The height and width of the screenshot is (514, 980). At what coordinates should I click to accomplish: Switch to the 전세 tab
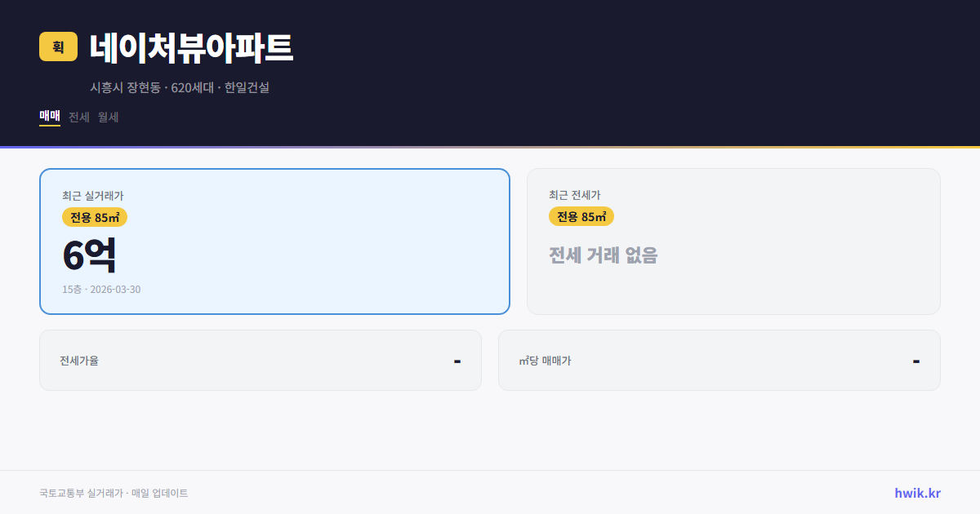pyautogui.click(x=79, y=117)
